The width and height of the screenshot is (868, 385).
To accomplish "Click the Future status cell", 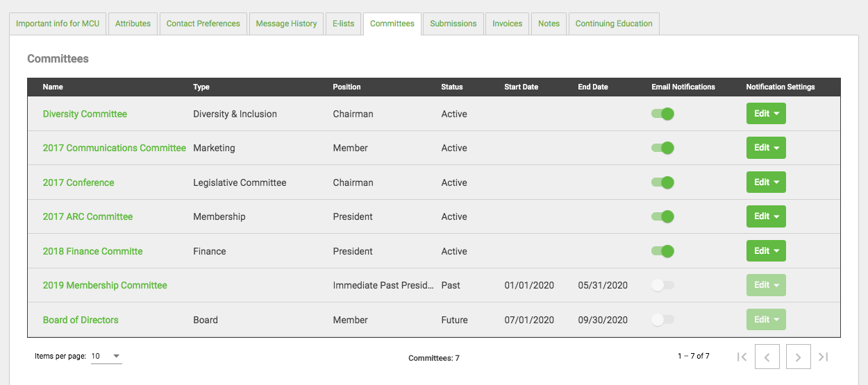I will (x=455, y=320).
